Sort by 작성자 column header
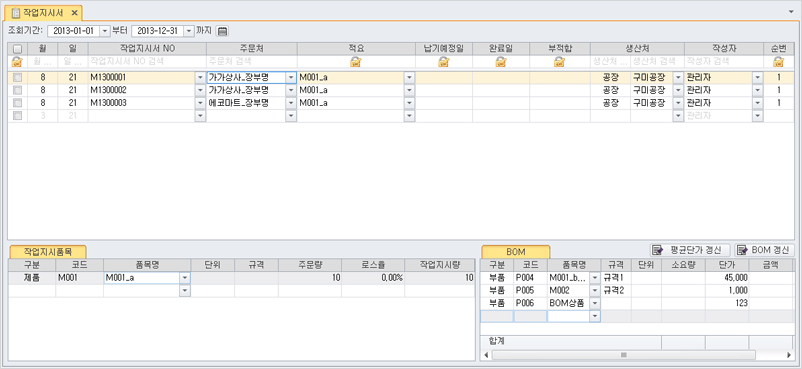The width and height of the screenshot is (802, 369). tap(724, 49)
